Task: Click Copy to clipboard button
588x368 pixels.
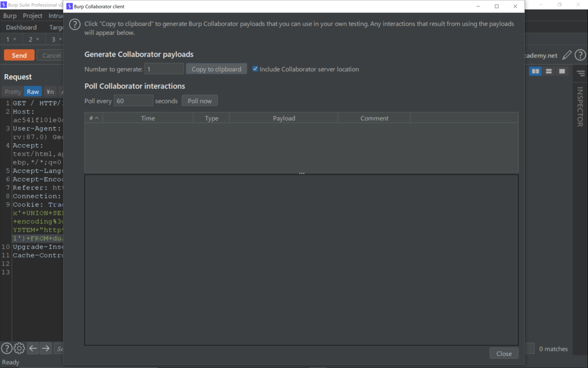Action: tap(216, 69)
